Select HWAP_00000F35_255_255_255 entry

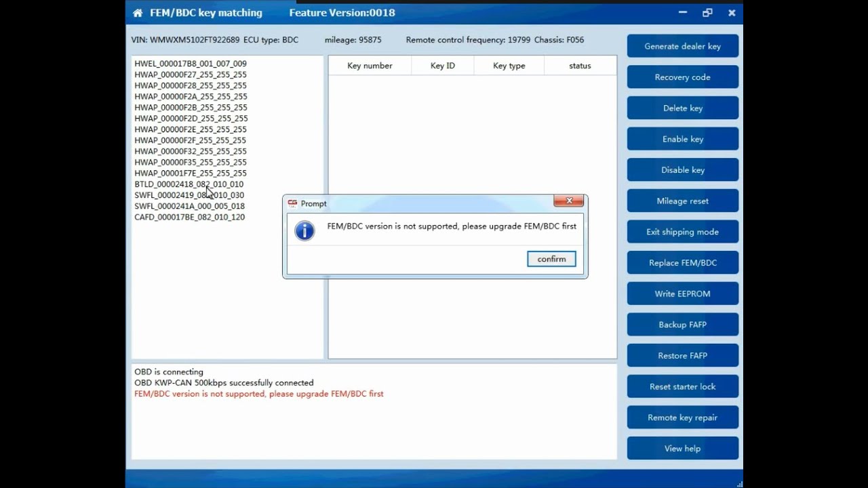click(191, 162)
